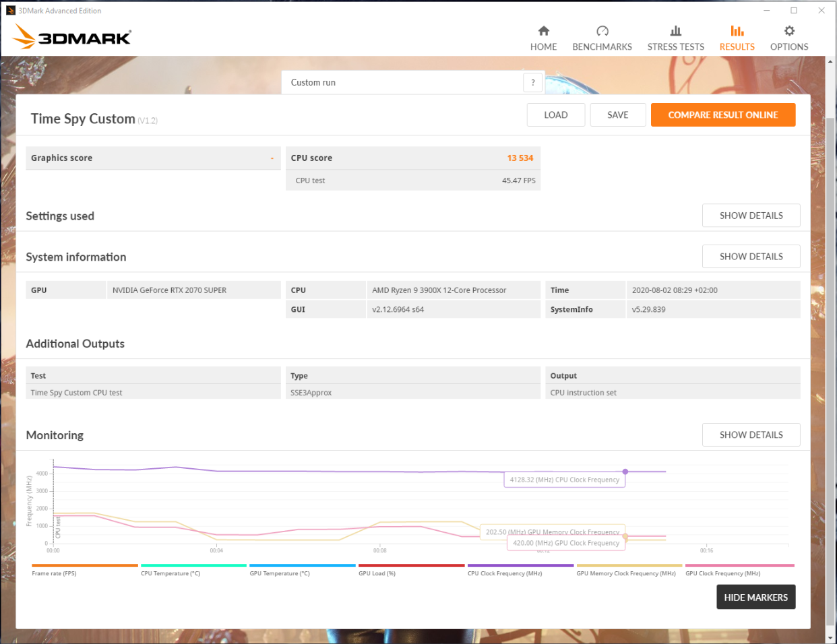
Task: Click the SAVE button
Action: (x=618, y=115)
